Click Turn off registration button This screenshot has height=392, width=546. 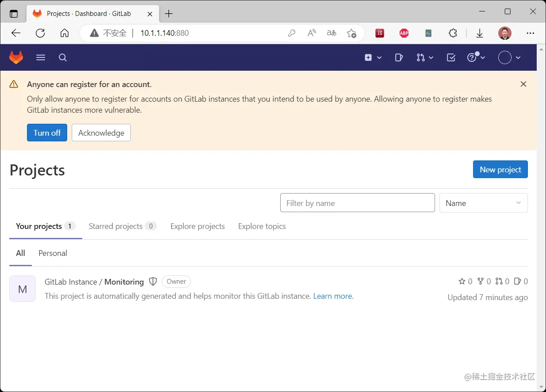coord(47,133)
